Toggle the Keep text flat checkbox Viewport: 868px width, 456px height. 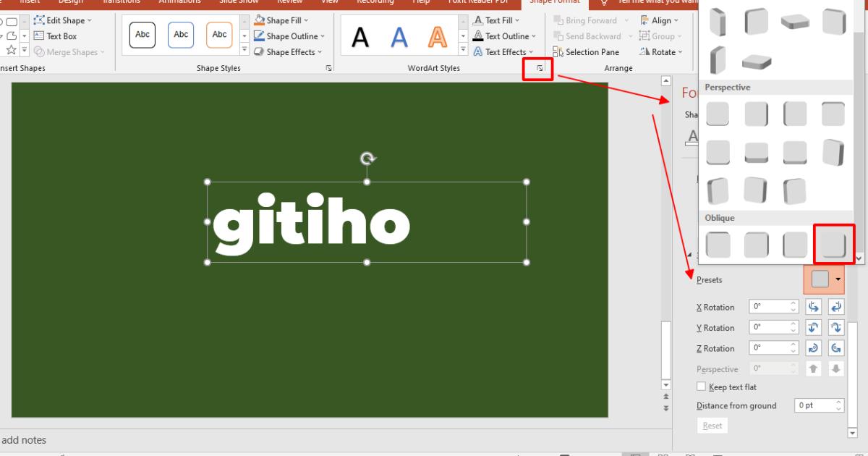pyautogui.click(x=701, y=387)
